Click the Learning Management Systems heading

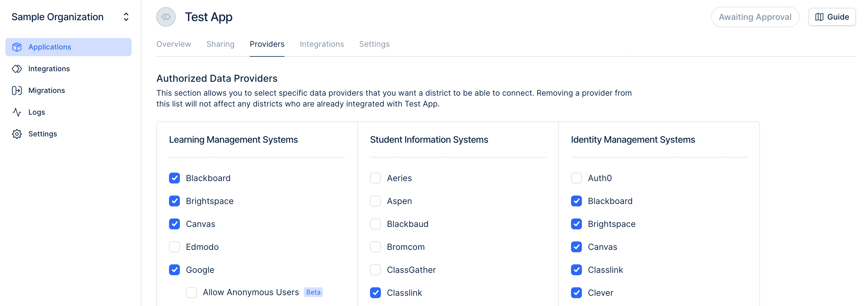[233, 139]
